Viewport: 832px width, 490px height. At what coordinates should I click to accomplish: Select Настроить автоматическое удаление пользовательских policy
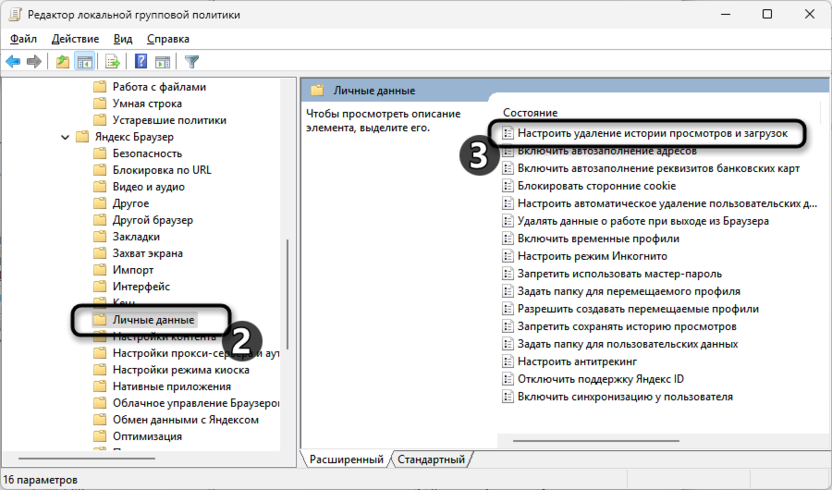pos(668,203)
